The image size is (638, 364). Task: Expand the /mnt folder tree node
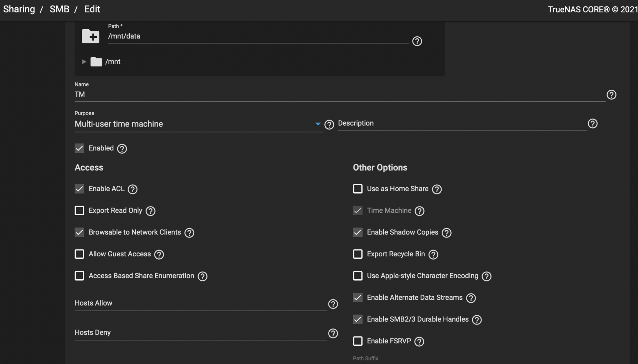click(x=84, y=62)
